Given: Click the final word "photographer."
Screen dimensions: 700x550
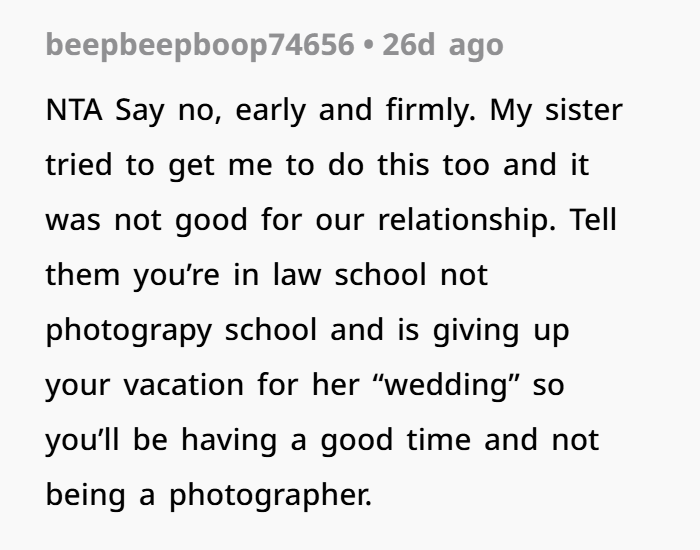Looking at the screenshot, I should [270, 495].
